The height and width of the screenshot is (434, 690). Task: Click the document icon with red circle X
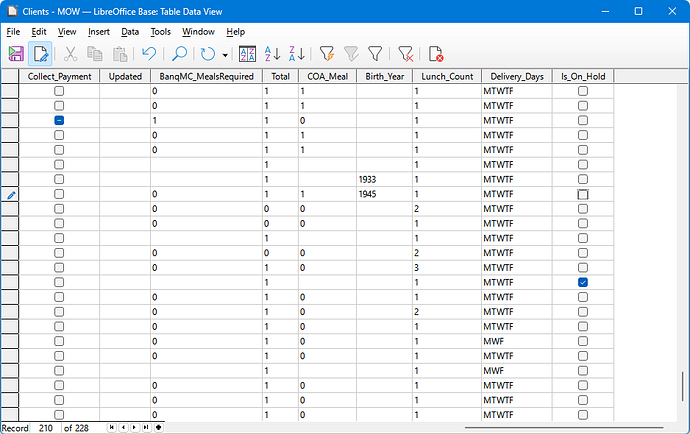436,54
